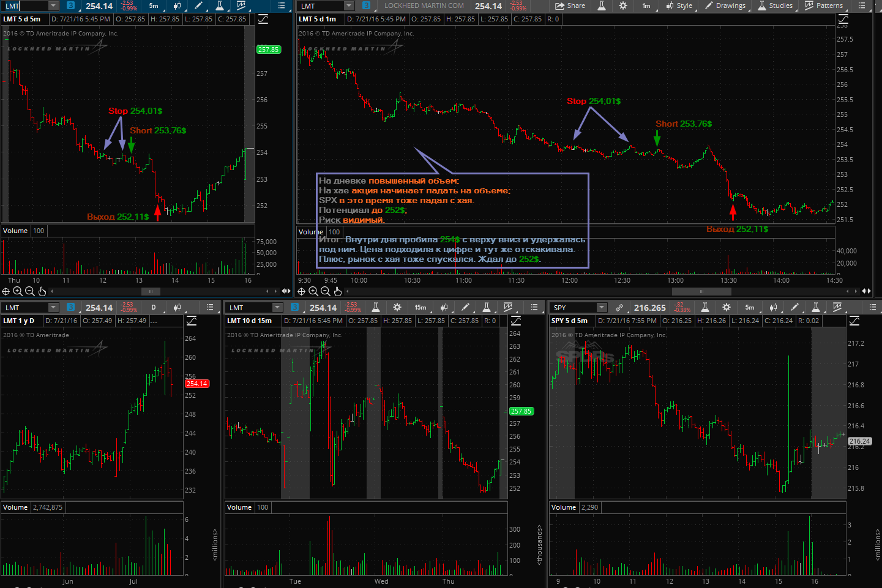Toggle crosshair cursor on the LMT 5m chart
Image resolution: width=882 pixels, height=588 pixels.
click(6, 291)
